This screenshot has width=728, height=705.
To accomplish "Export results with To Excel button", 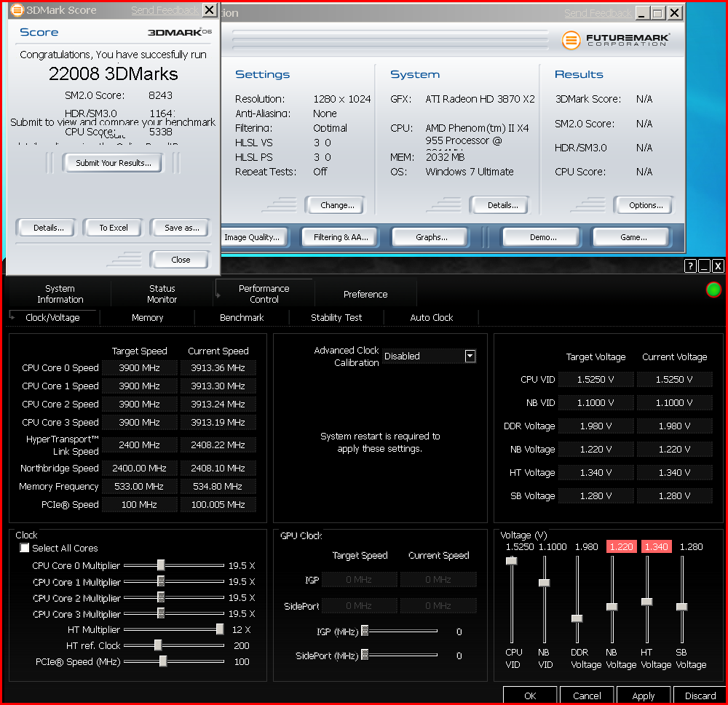I will tap(114, 228).
